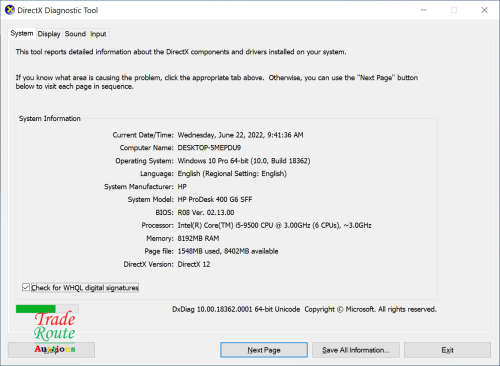This screenshot has height=366, width=500.
Task: Click the maximize window icon
Action: 454,10
